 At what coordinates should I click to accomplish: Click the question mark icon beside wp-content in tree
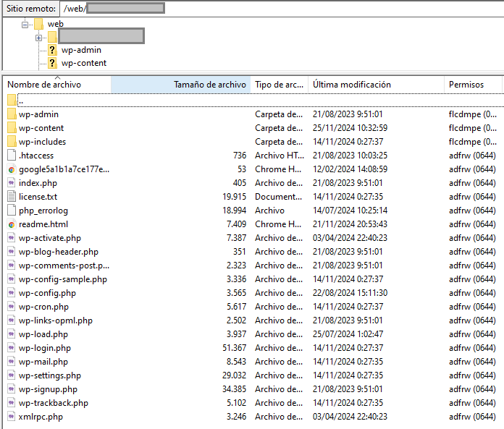(x=52, y=63)
